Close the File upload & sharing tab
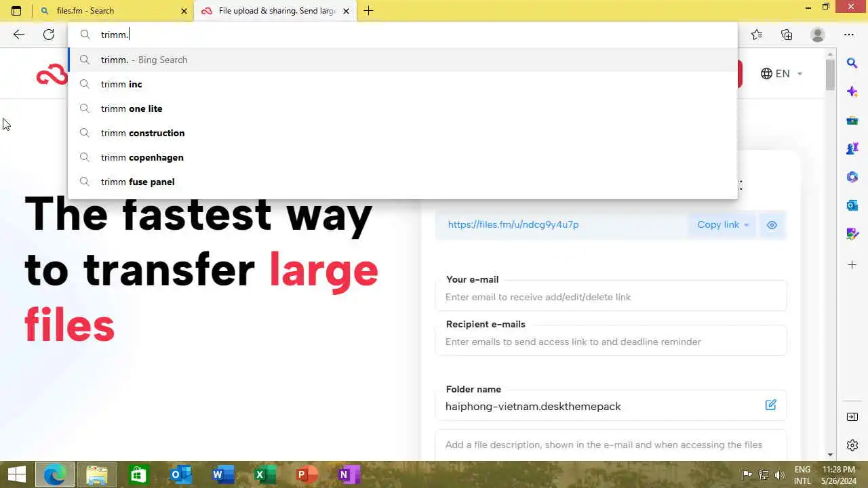 (347, 11)
